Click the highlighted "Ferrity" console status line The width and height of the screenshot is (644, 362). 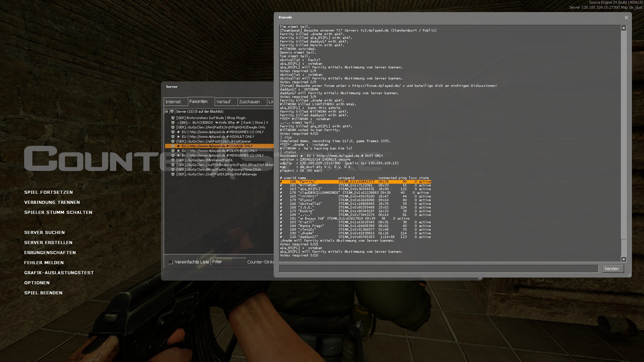[x=355, y=182]
